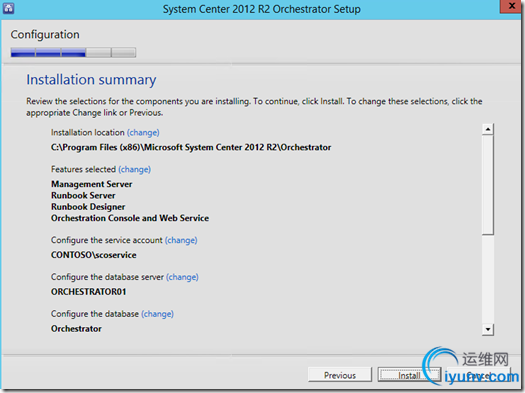Select the installation path text
Viewport: 525px width, 393px height.
pyautogui.click(x=191, y=147)
